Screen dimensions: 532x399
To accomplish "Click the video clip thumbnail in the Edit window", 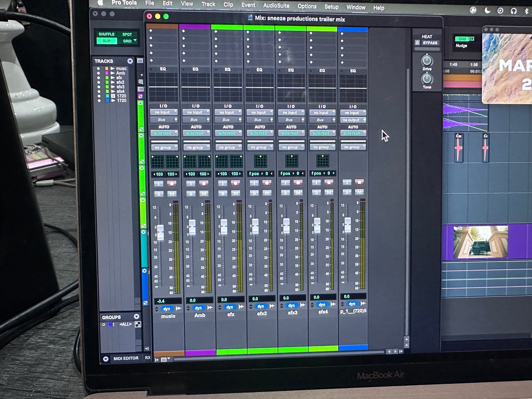I will click(x=481, y=242).
